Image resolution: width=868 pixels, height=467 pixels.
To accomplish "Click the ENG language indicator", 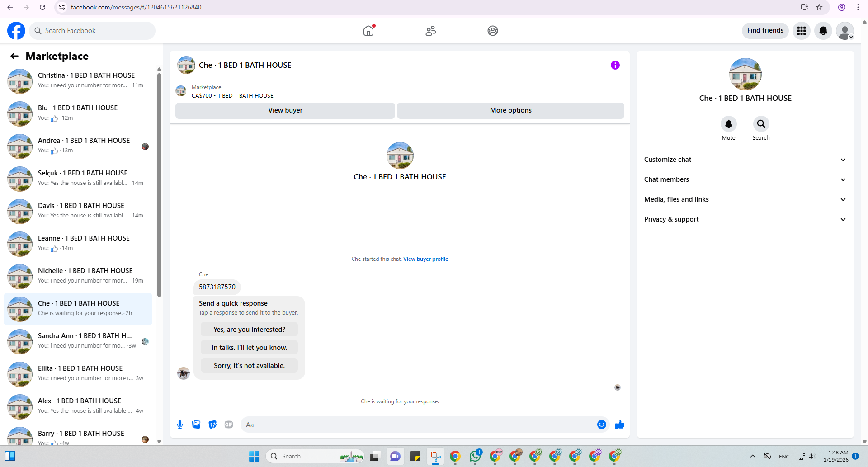I will 784,457.
